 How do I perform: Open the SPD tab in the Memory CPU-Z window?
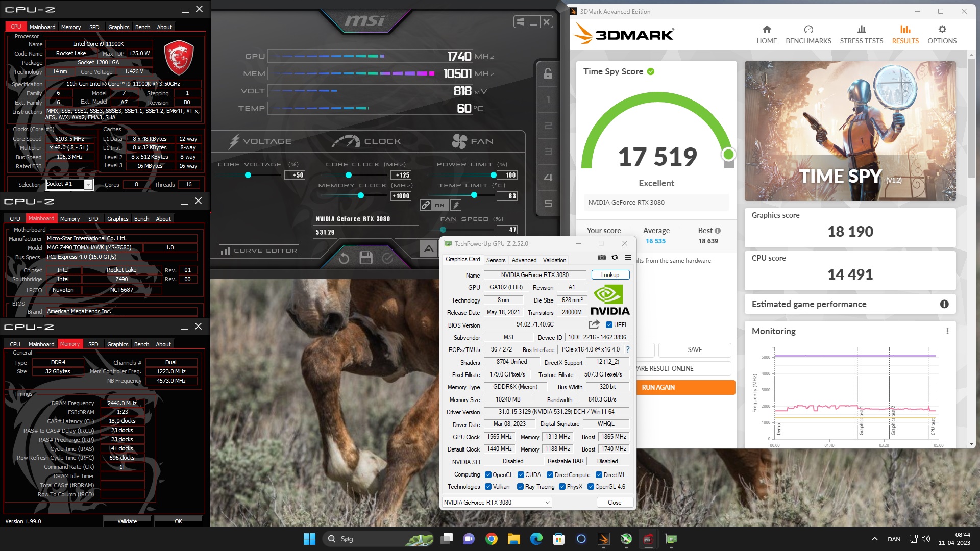point(93,344)
